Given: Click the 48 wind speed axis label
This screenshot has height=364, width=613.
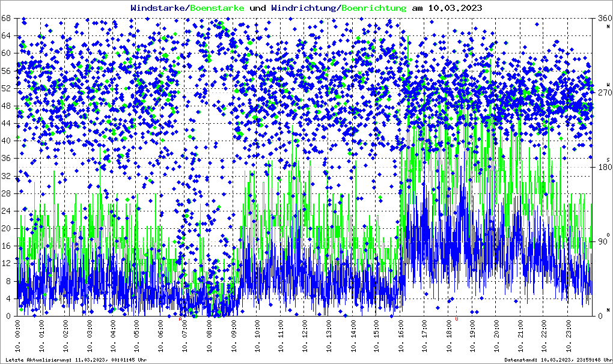Looking at the screenshot, I should (6, 106).
